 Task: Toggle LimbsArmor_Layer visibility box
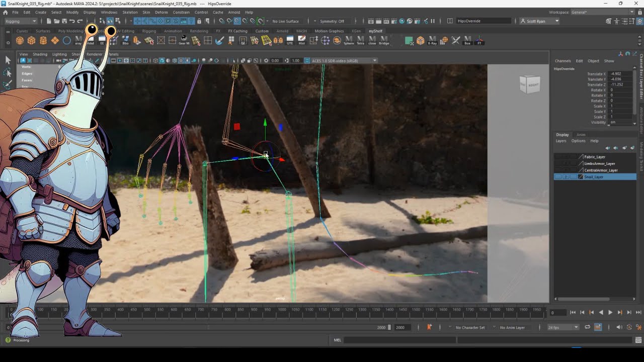point(558,163)
